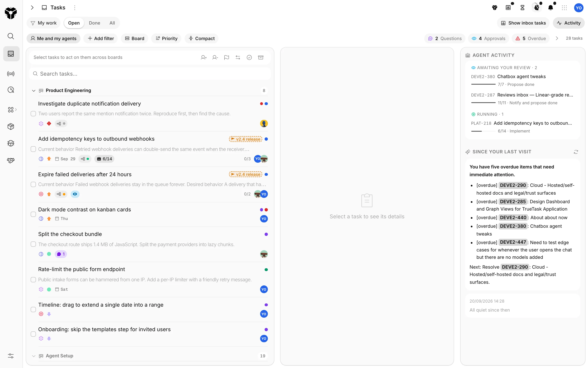Click the unassign user minus icon in bulk bar
The image size is (588, 368).
(x=215, y=57)
